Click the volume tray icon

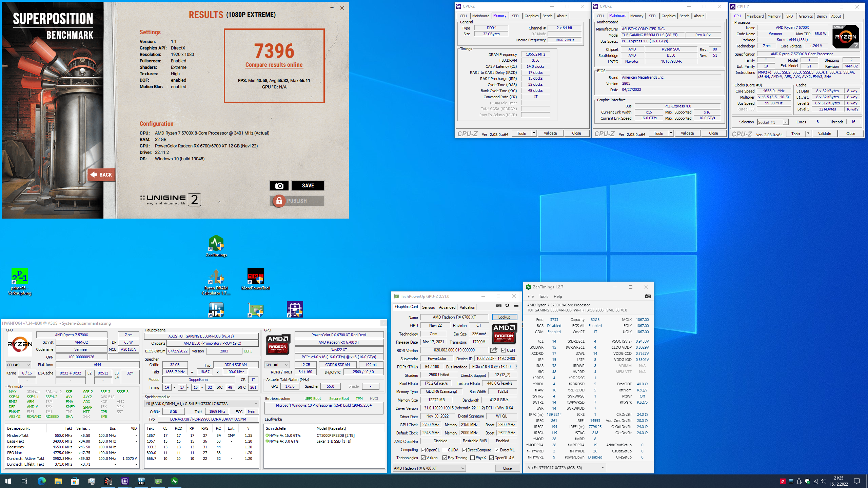pos(823,481)
